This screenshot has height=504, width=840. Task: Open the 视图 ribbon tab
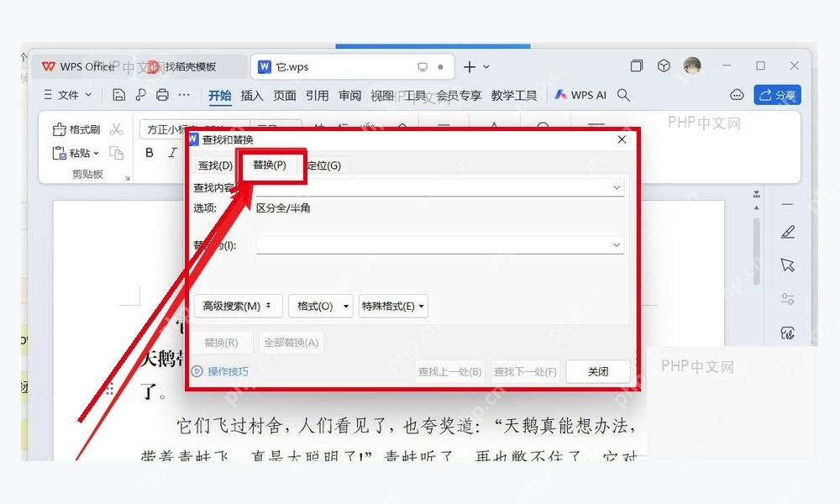(x=382, y=95)
